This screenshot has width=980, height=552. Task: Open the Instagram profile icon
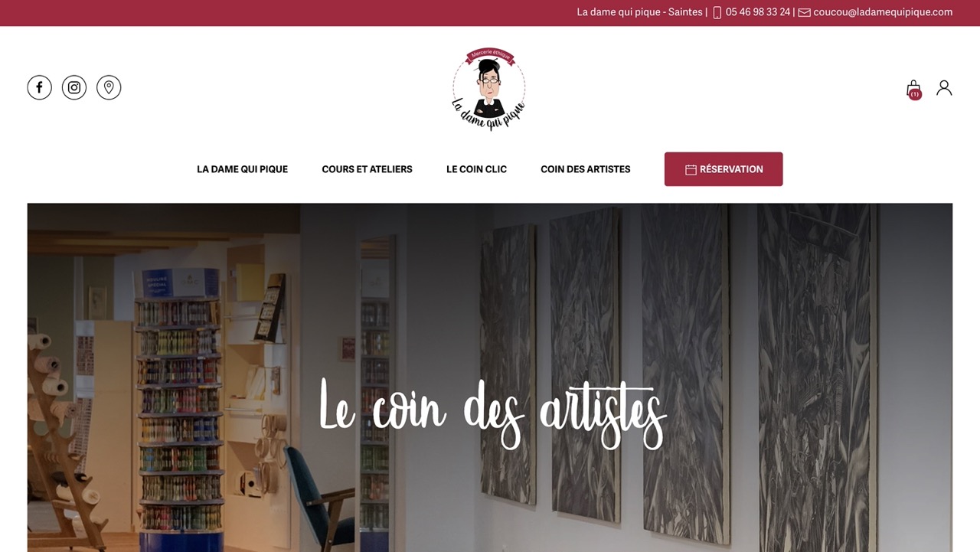(x=74, y=87)
